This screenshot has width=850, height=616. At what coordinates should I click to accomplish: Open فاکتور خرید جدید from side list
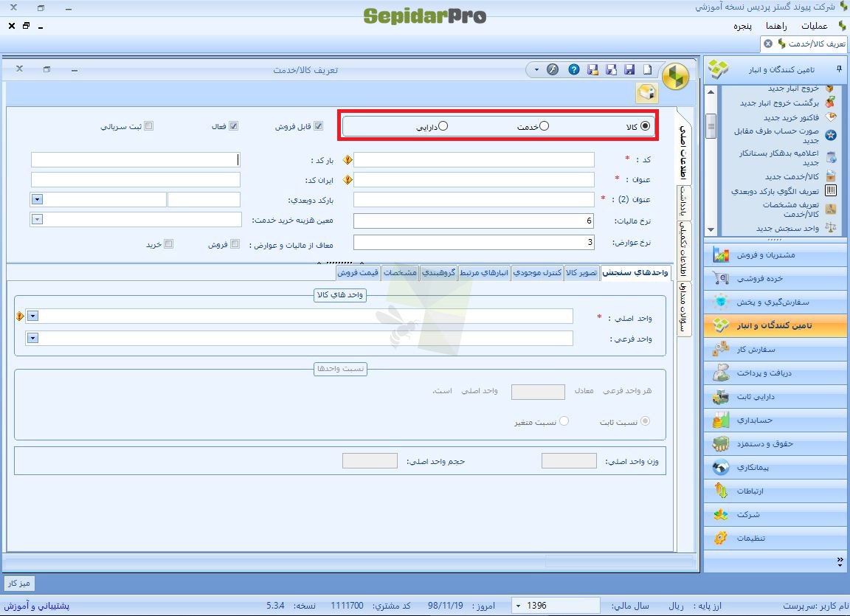[791, 117]
